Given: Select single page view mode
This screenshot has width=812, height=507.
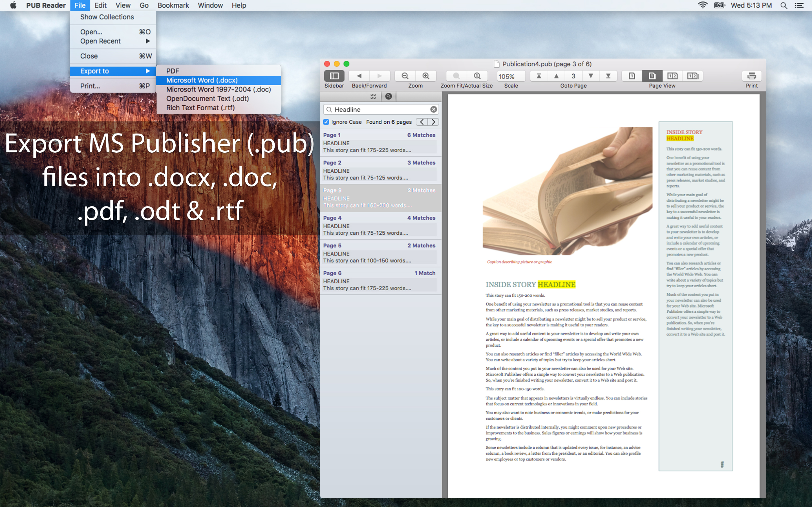Looking at the screenshot, I should (x=632, y=76).
